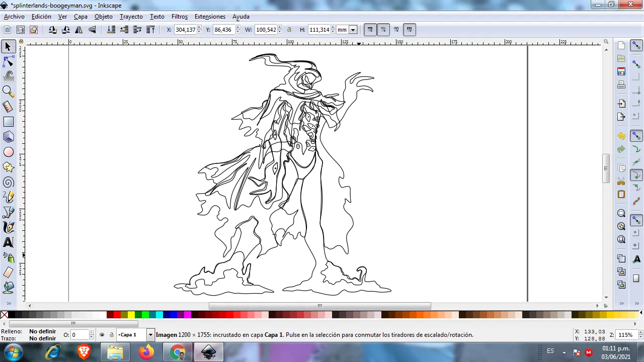Screen dimensions: 644x362
Task: Click Trazo 'No definir' stroke indicator
Action: point(42,338)
